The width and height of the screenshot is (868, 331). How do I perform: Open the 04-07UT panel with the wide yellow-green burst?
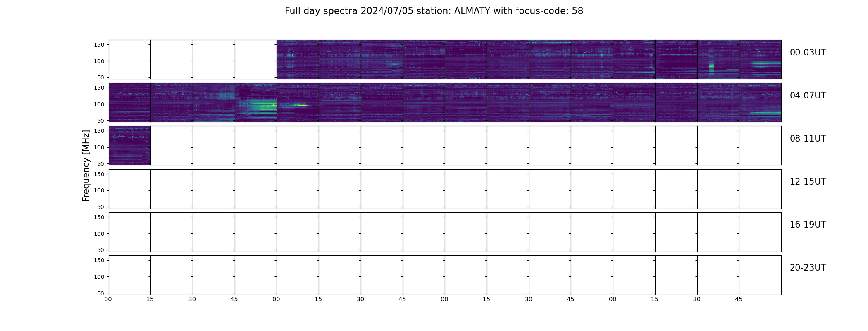255,103
